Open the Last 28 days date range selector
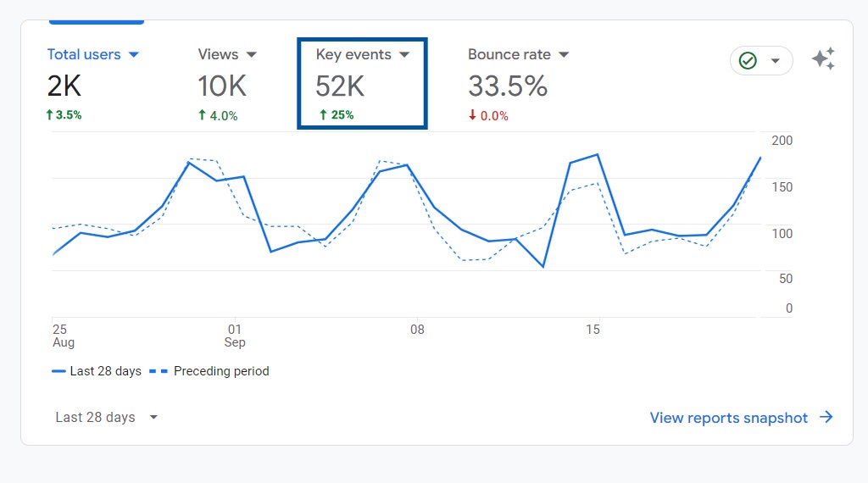The height and width of the screenshot is (483, 868). coord(106,417)
